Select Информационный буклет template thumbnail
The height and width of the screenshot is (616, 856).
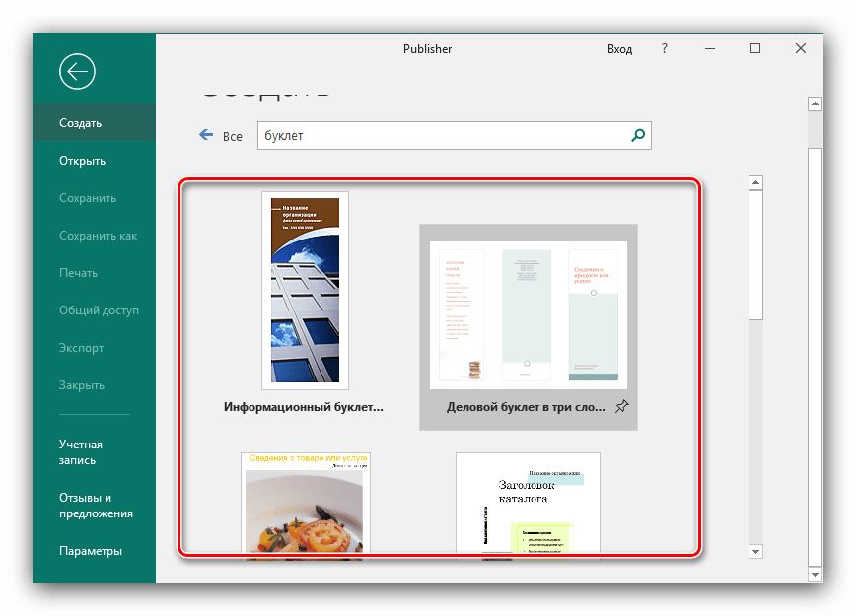305,290
